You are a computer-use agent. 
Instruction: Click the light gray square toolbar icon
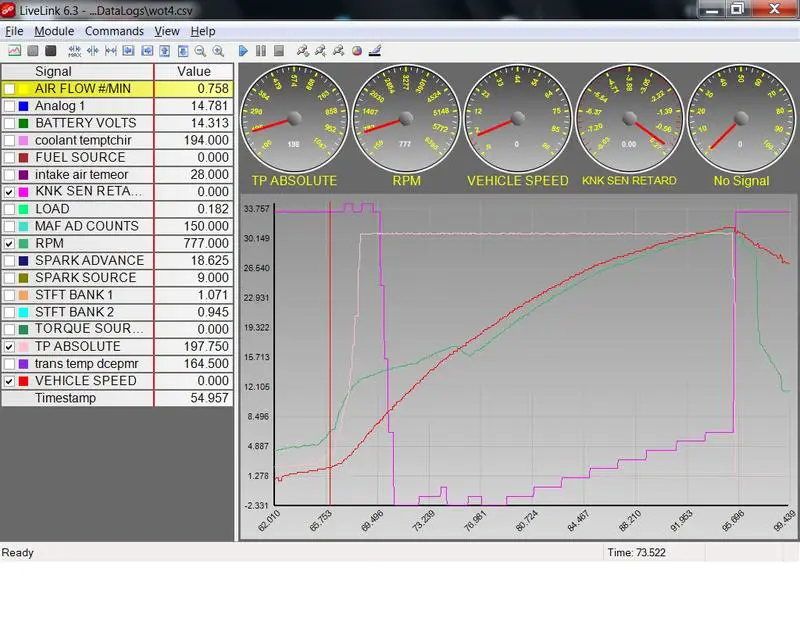click(x=33, y=51)
